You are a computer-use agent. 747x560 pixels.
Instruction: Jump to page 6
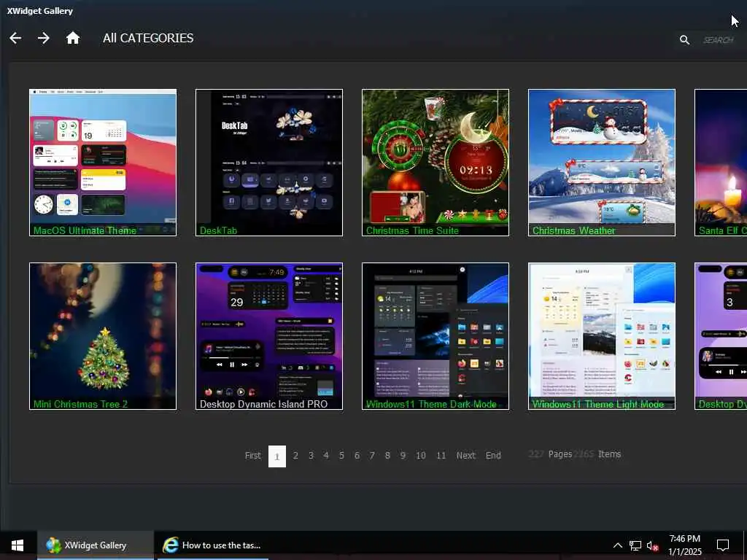[357, 456]
